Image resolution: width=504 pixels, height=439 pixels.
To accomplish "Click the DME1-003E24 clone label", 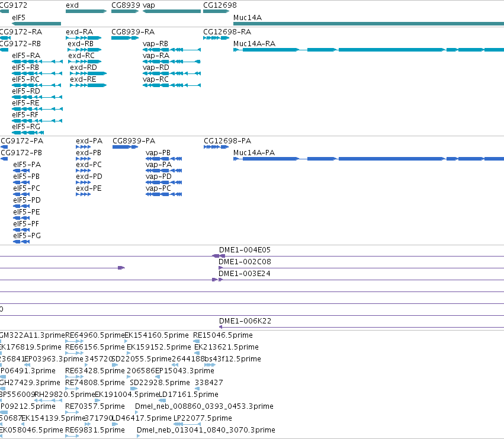I will tap(245, 274).
